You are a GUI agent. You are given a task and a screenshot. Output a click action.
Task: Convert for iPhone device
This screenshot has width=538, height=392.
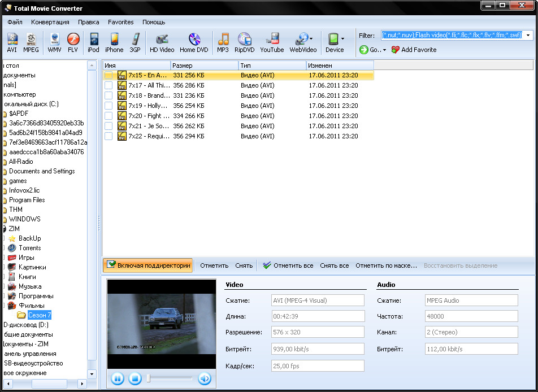(114, 42)
